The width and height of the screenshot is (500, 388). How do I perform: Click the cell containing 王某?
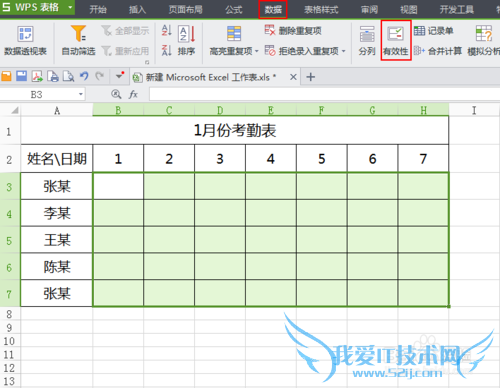(x=57, y=240)
